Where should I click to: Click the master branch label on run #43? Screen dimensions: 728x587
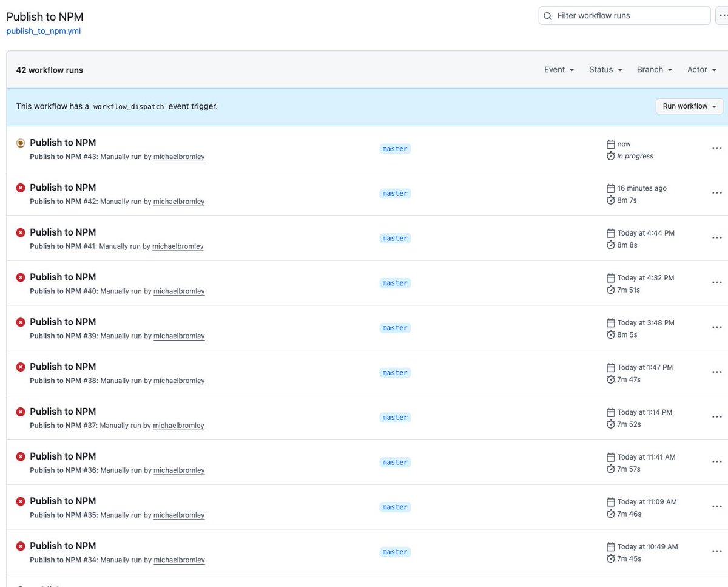coord(395,149)
